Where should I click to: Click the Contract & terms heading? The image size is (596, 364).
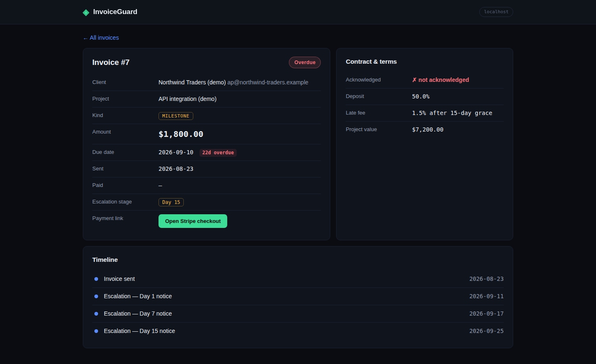tap(371, 62)
